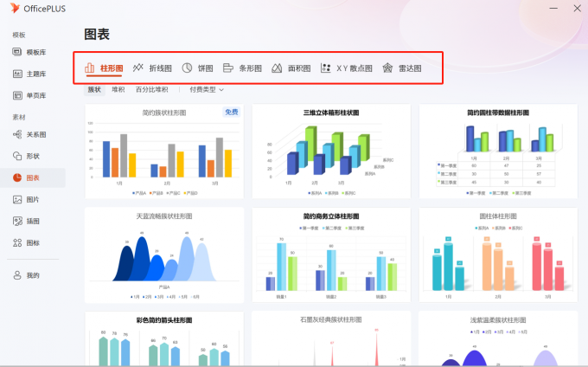Expand the 付费类型 dropdown

(x=207, y=90)
